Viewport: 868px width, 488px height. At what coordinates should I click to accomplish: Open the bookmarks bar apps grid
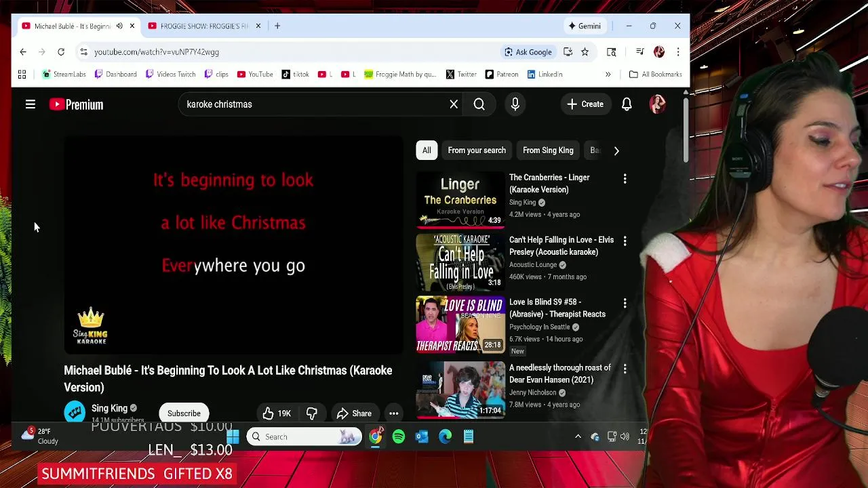[22, 75]
